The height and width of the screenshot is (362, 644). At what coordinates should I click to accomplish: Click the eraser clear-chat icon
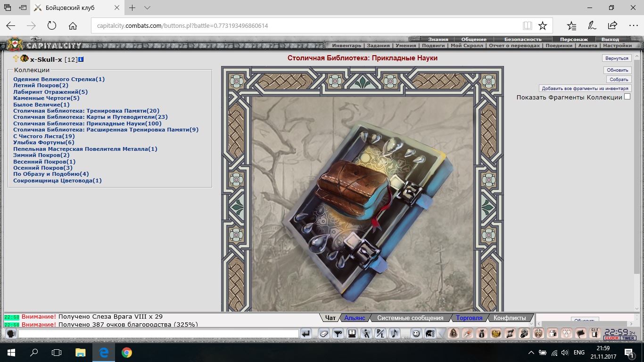pos(323,334)
